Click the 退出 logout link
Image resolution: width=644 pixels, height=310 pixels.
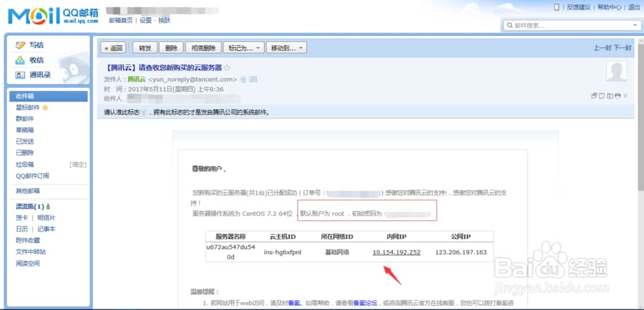(x=634, y=7)
